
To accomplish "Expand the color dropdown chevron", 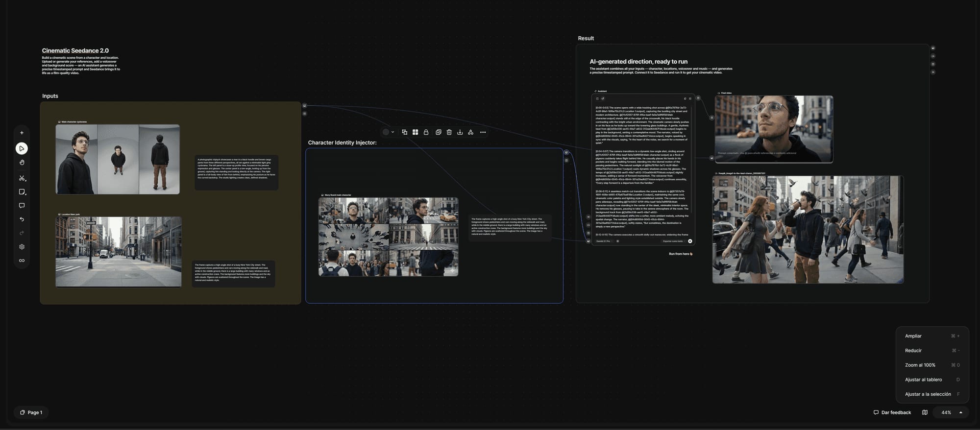I will point(393,132).
